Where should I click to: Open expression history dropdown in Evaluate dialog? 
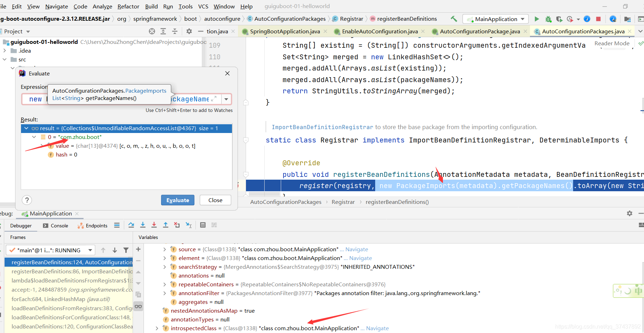[x=226, y=99]
